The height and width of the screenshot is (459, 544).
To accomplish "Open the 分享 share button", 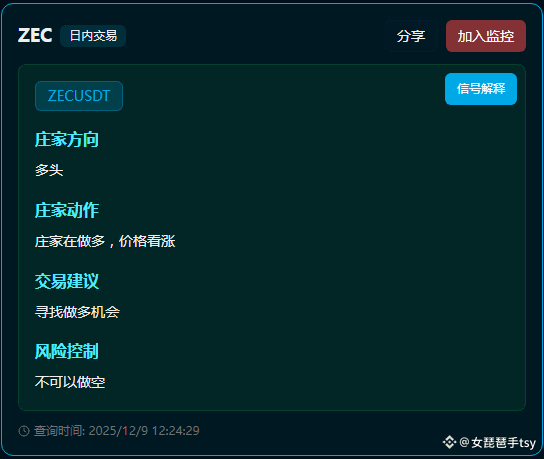I will 411,36.
